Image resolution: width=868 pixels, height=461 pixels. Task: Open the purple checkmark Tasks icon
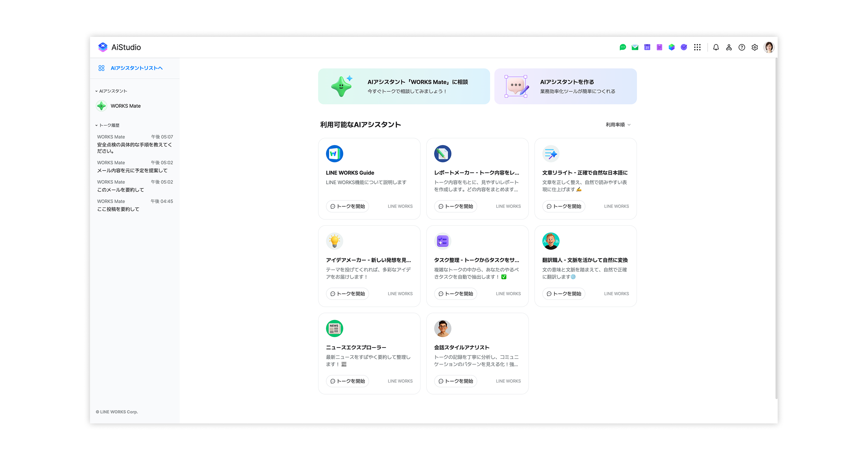(x=684, y=47)
